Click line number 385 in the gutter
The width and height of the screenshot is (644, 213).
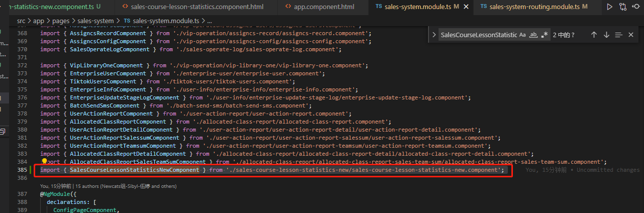22,170
